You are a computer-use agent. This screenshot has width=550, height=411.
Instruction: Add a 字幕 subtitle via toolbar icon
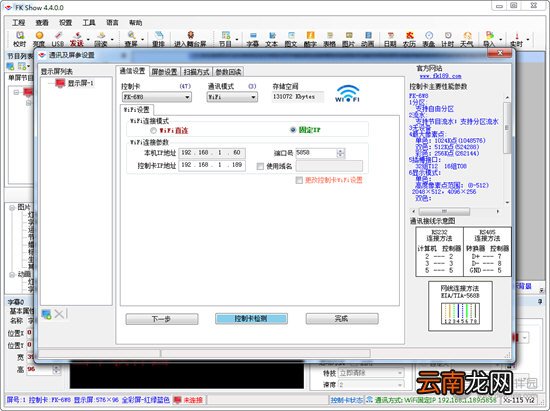tap(253, 39)
